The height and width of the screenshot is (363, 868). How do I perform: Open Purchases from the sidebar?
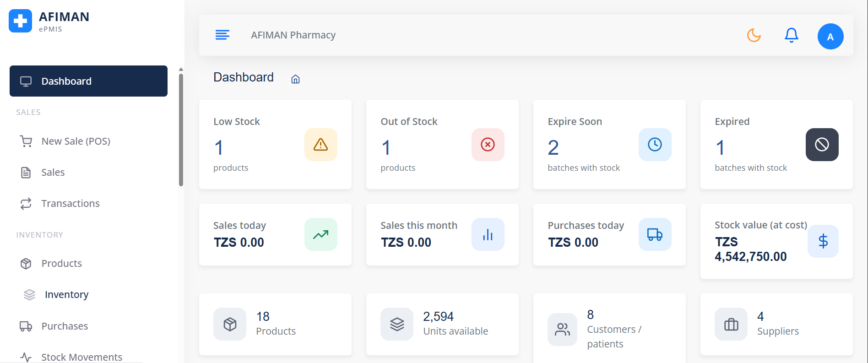[x=88, y=326]
